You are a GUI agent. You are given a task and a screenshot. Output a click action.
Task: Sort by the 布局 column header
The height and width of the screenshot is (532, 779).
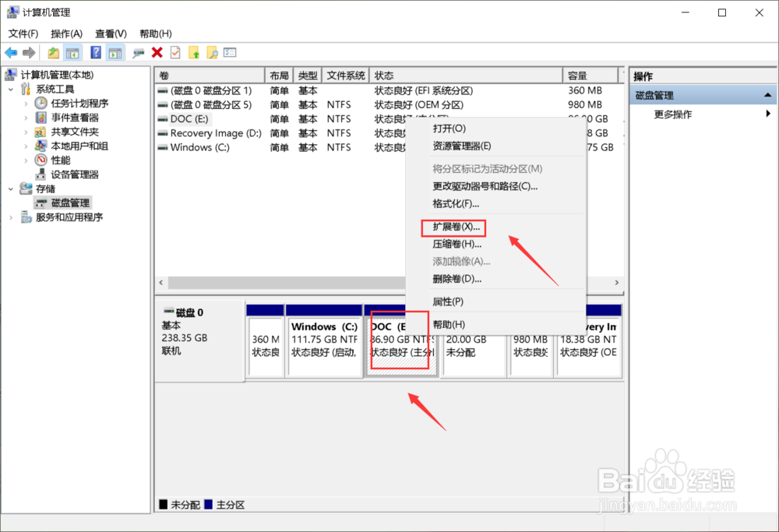click(279, 76)
